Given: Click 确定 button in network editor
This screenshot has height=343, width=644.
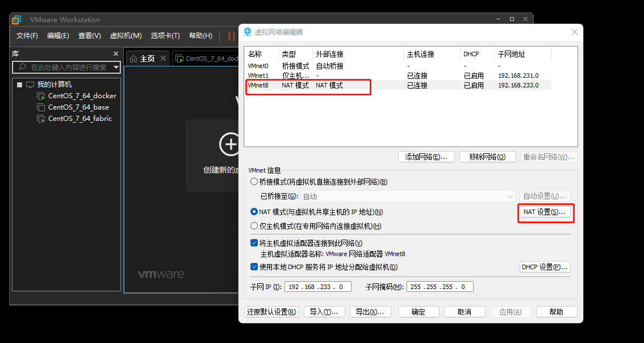Looking at the screenshot, I should 419,312.
